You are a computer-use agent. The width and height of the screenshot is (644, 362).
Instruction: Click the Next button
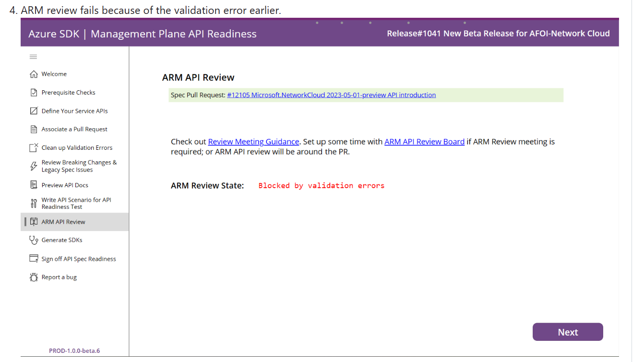568,332
